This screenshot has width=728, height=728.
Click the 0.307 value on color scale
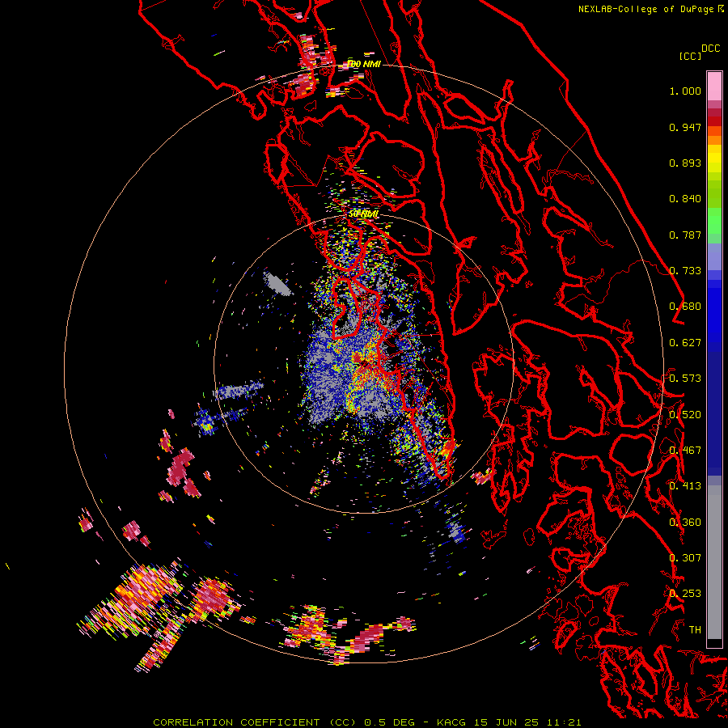click(x=685, y=557)
